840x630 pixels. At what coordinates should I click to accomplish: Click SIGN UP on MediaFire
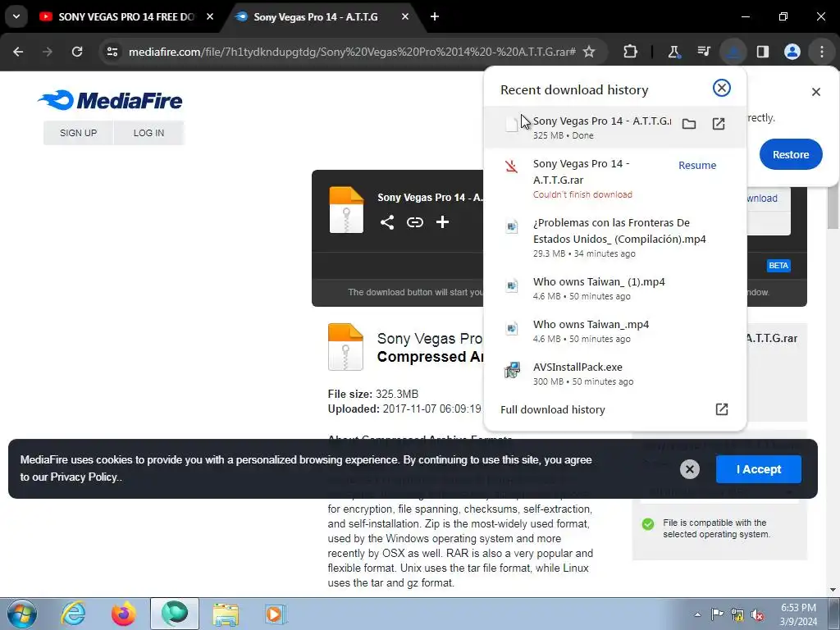[x=78, y=133]
